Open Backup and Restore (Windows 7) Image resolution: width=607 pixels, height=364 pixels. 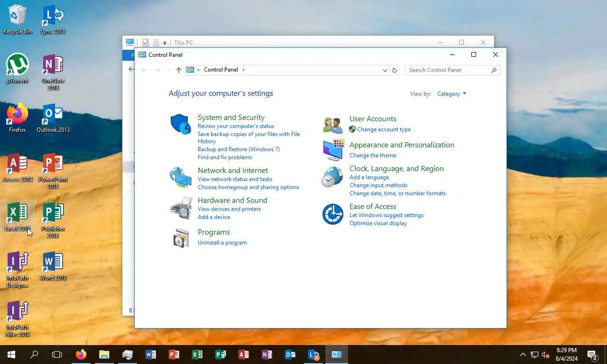click(239, 149)
